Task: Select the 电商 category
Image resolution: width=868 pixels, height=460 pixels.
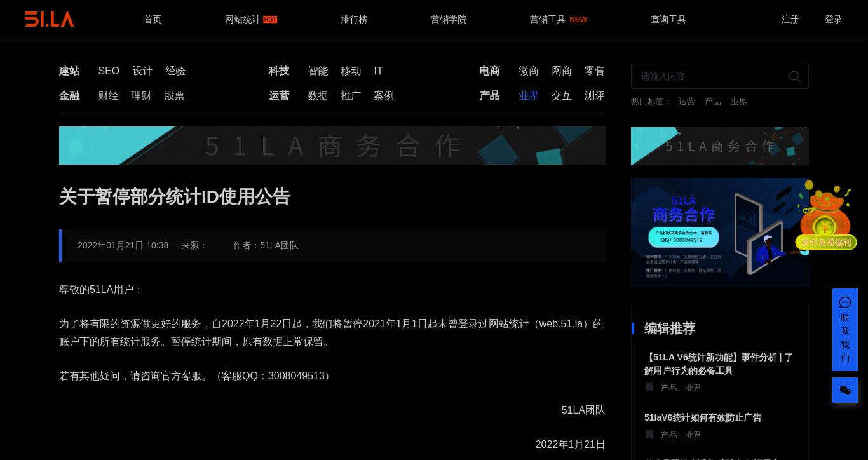Action: tap(489, 71)
